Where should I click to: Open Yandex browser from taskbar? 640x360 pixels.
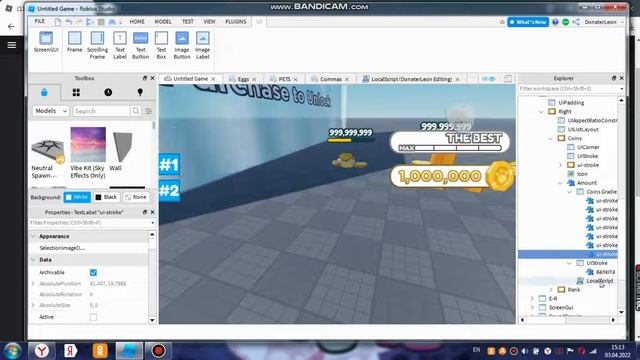pos(42,351)
